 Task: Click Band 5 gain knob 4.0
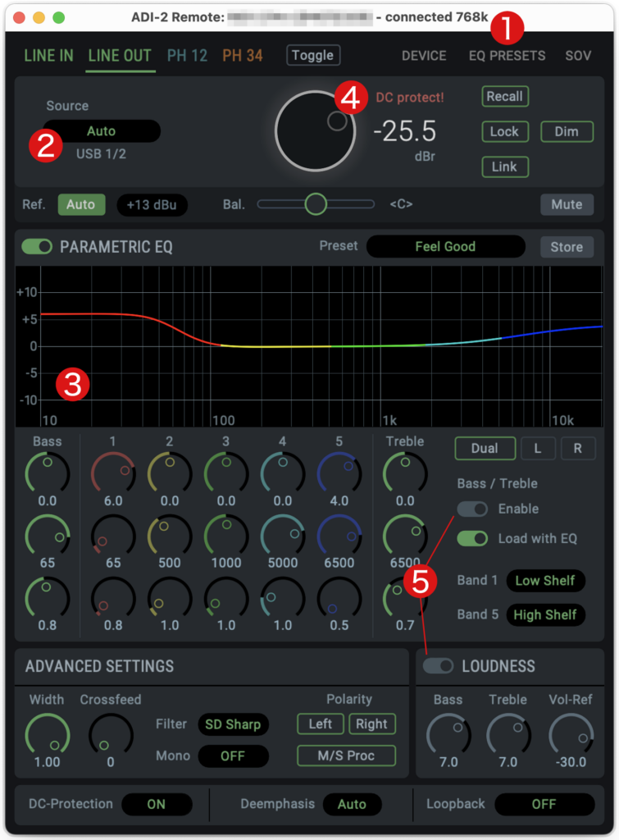(339, 473)
